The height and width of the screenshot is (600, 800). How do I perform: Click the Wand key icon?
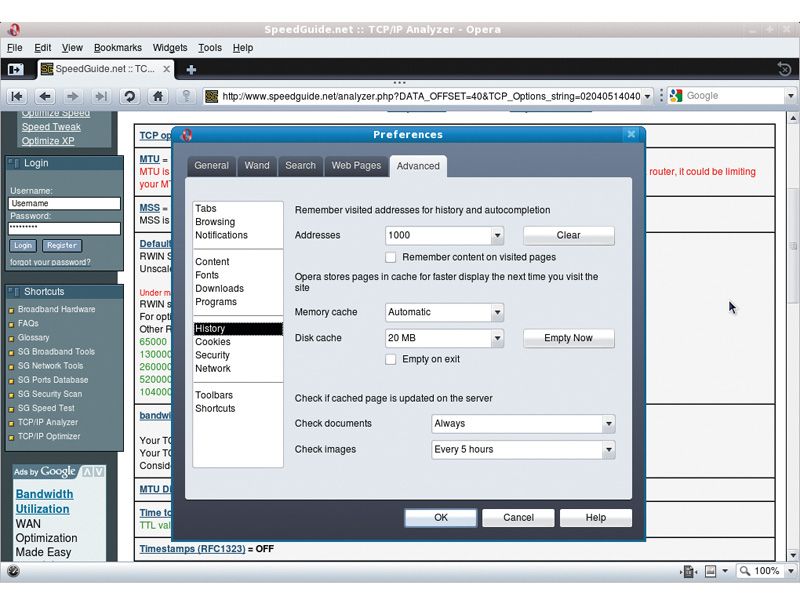click(x=186, y=96)
